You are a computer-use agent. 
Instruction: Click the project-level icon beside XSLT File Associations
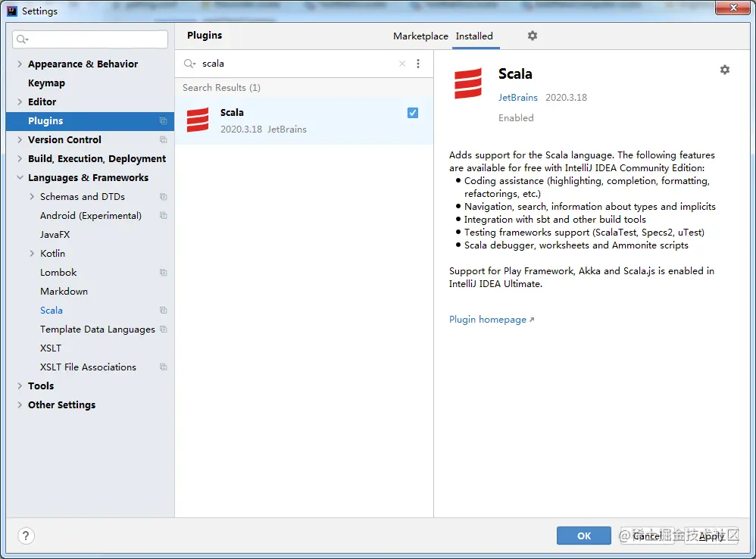163,367
